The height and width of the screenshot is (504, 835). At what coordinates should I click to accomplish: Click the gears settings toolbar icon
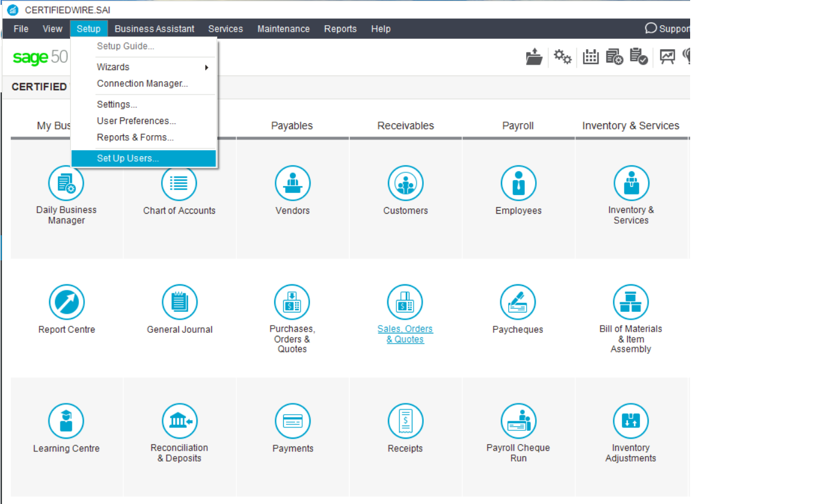[x=562, y=57]
